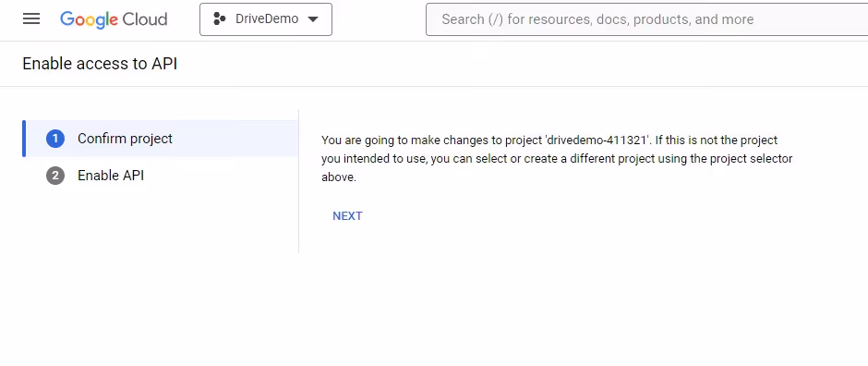
Task: Click the project icon beside DriveDemo
Action: (219, 19)
